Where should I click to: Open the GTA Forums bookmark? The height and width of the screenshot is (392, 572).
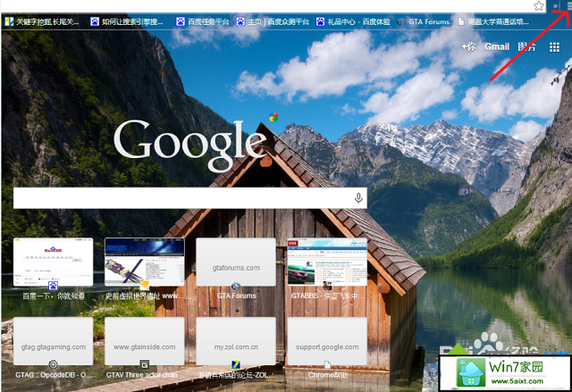(423, 21)
